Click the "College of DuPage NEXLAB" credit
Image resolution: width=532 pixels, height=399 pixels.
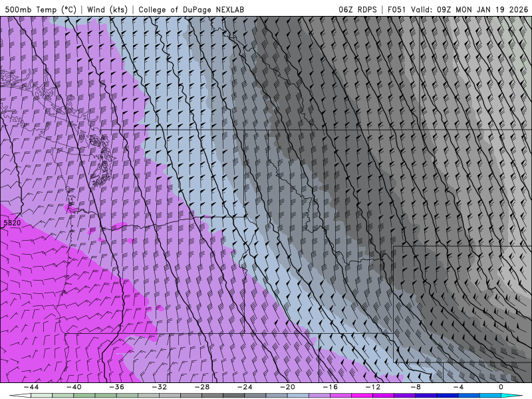[191, 9]
